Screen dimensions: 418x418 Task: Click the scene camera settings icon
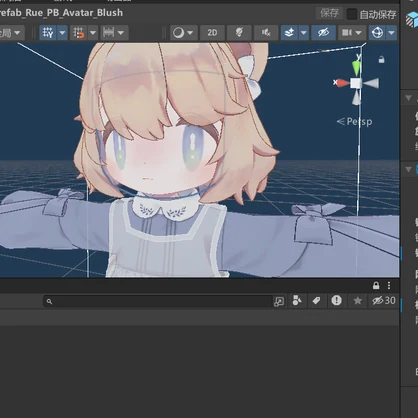[346, 33]
